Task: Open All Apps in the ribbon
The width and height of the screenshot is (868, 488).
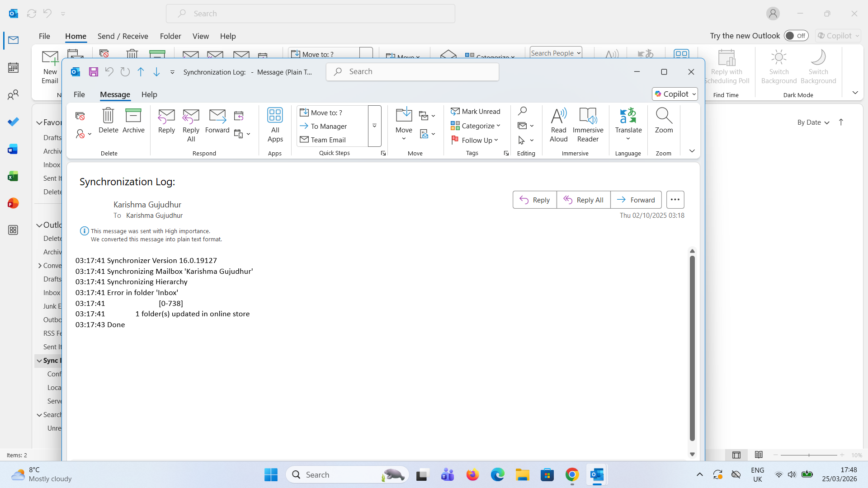Action: click(x=275, y=125)
